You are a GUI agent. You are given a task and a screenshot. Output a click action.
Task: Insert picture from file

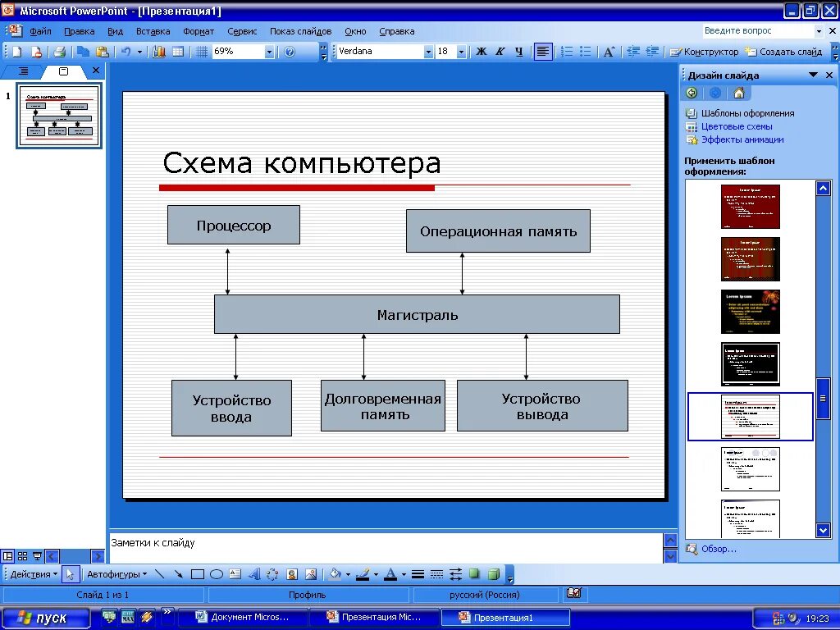pos(311,574)
